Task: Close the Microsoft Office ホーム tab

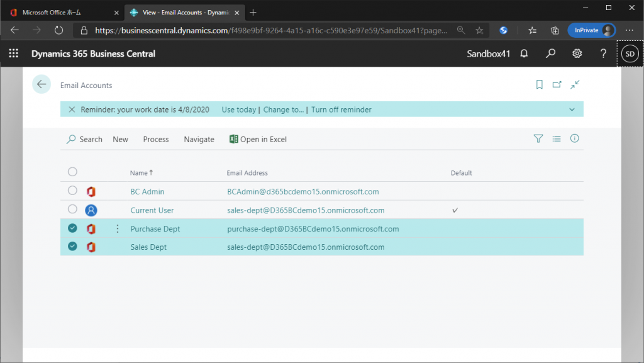Action: (x=116, y=13)
